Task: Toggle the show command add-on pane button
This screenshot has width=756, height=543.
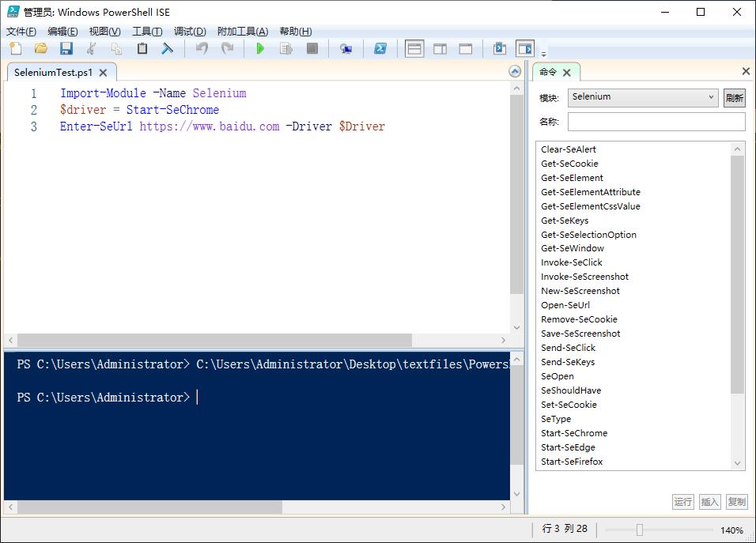Action: point(524,49)
